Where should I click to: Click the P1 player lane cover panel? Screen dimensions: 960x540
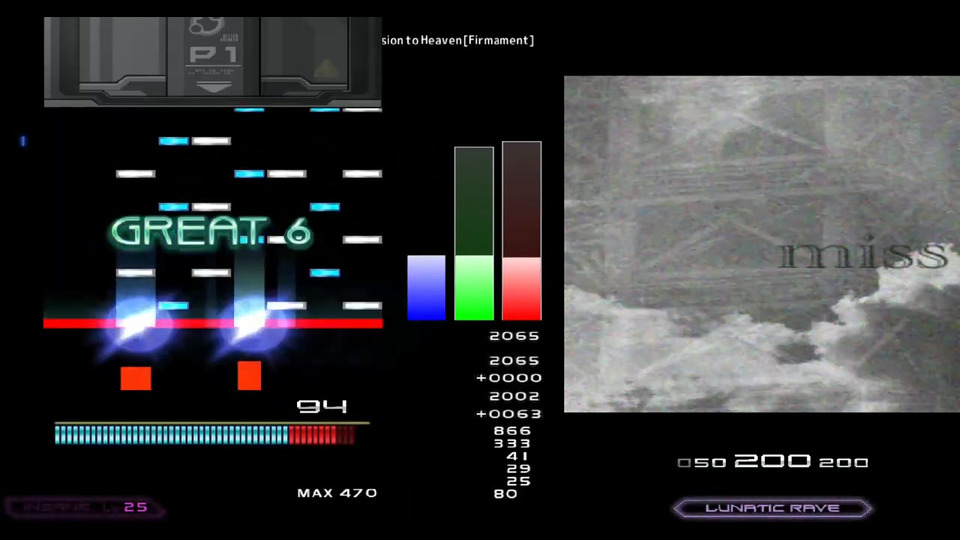[x=212, y=62]
